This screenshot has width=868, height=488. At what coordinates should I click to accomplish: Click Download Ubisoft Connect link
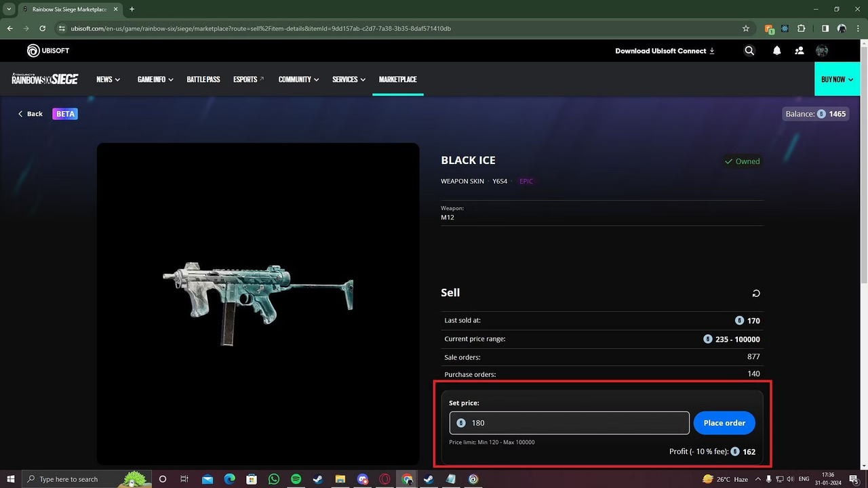pos(665,51)
